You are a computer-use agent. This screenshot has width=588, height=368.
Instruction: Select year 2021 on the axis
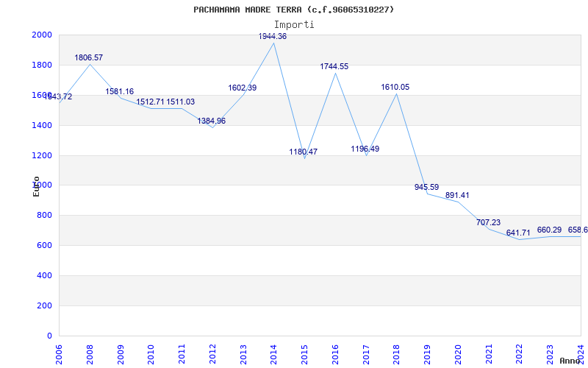[489, 354]
